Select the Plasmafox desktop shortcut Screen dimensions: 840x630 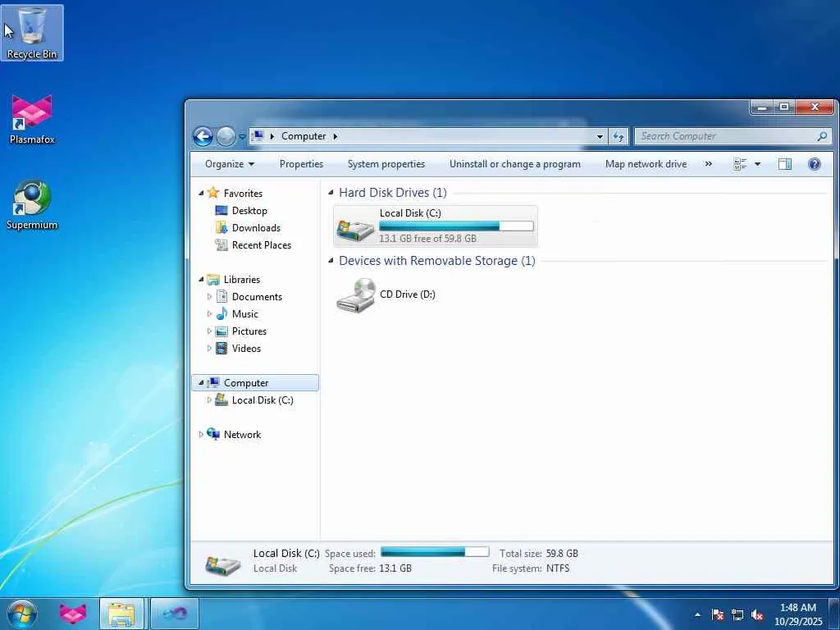(32, 119)
